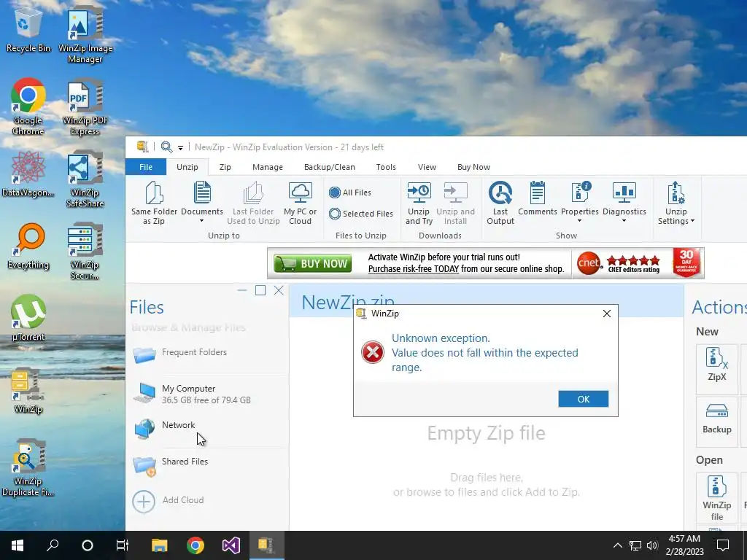Image resolution: width=747 pixels, height=560 pixels.
Task: Click the red error icon in the dialog
Action: (x=373, y=352)
